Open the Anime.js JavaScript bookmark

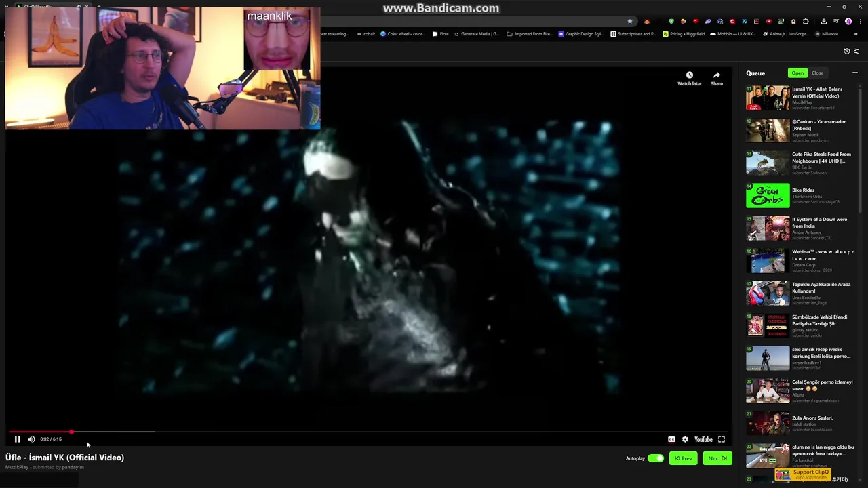click(785, 34)
